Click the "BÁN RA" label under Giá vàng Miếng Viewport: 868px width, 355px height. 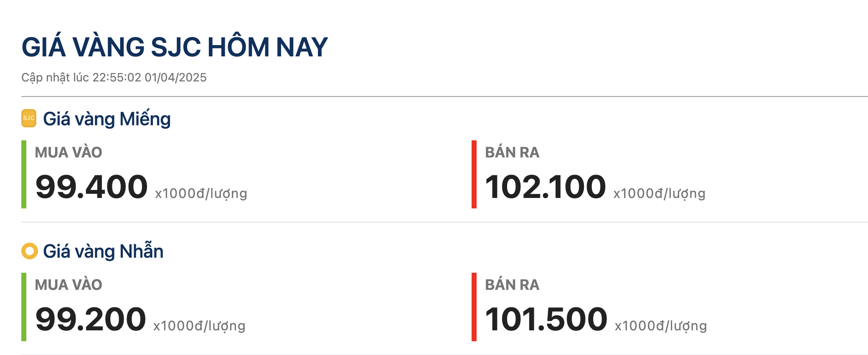pos(512,152)
